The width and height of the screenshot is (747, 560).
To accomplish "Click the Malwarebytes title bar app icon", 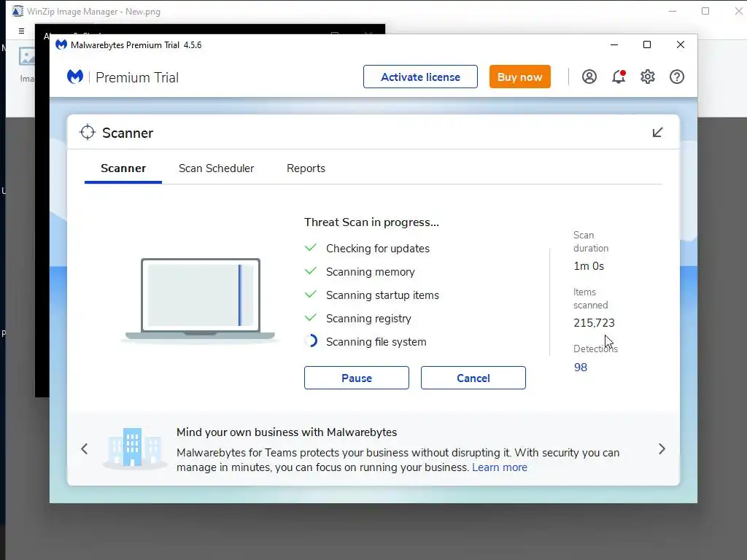I will coord(61,44).
